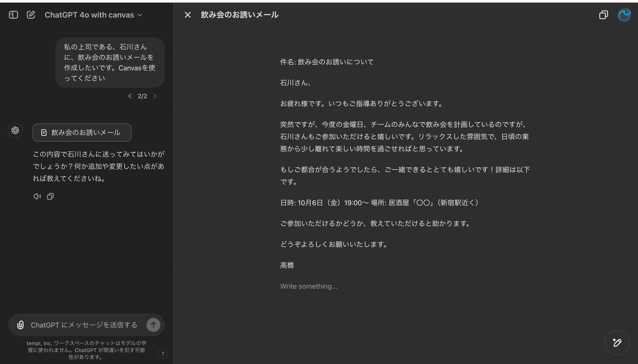
Task: Click the email subject line 件名 text
Action: click(x=327, y=62)
